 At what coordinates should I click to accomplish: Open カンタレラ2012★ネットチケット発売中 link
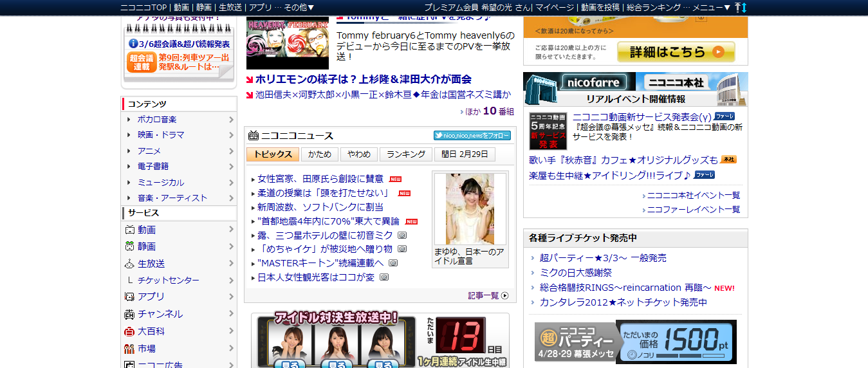(x=623, y=302)
